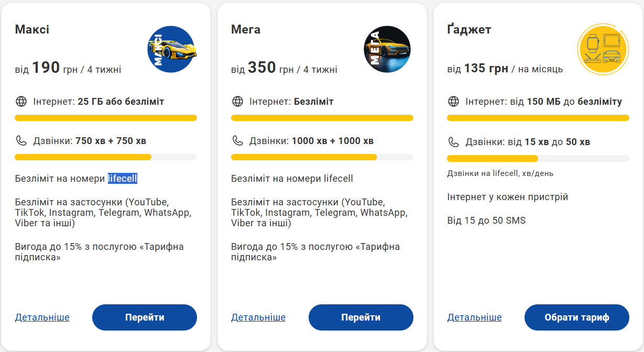Click the calls progress bar on Ґаджет card
This screenshot has height=352, width=644.
538,157
